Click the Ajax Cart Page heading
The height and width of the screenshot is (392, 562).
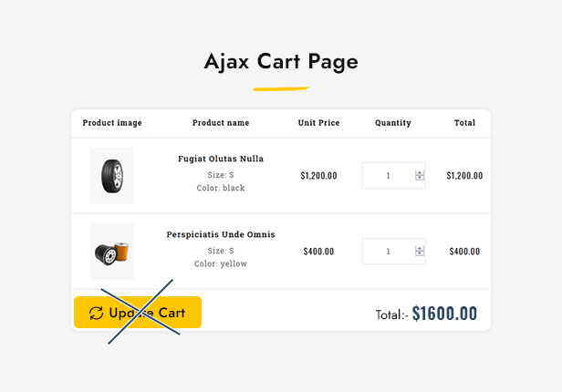click(281, 62)
